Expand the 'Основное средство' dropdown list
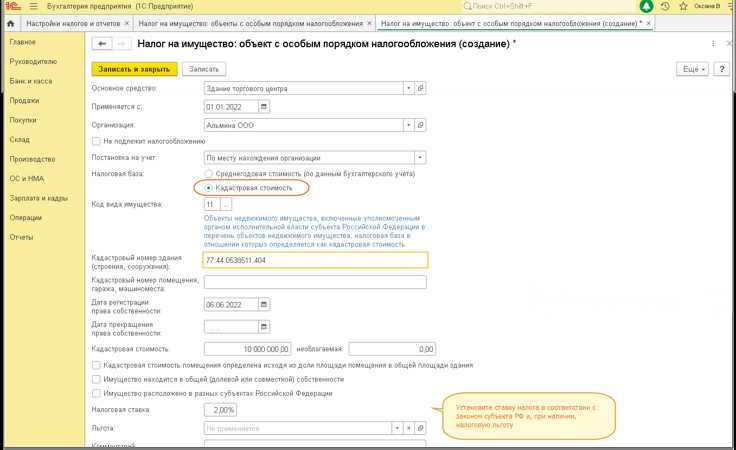Viewport: 736px width, 450px height. 408,88
